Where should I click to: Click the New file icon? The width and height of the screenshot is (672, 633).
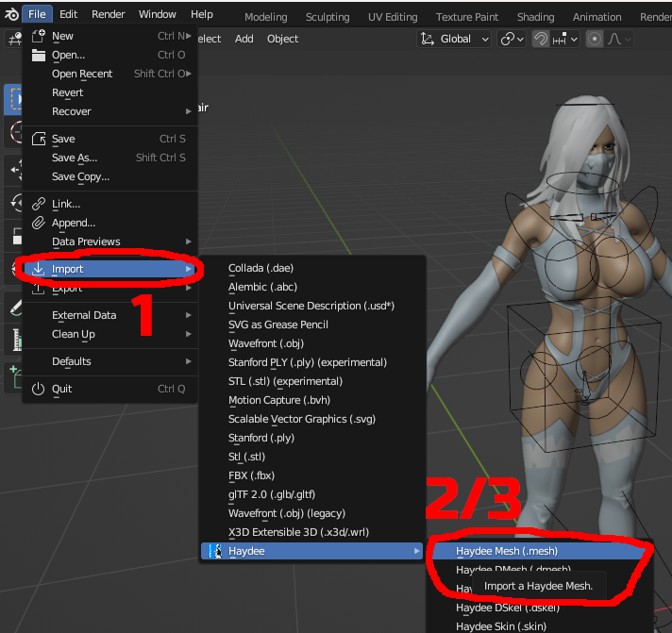tap(39, 36)
